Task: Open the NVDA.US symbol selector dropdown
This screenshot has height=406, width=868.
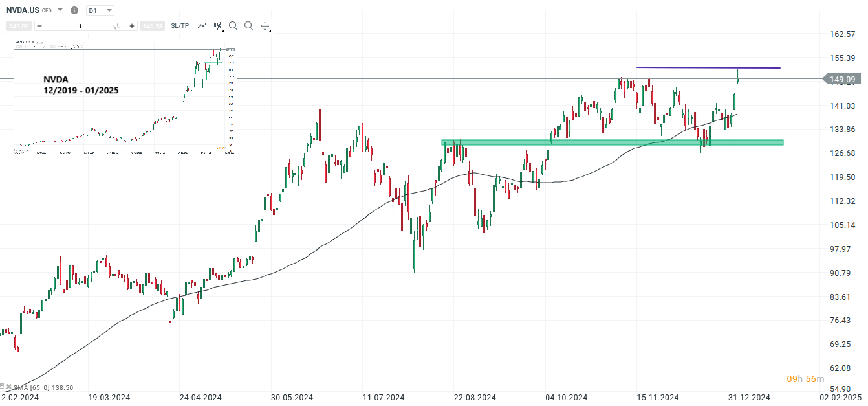Action: click(x=60, y=10)
